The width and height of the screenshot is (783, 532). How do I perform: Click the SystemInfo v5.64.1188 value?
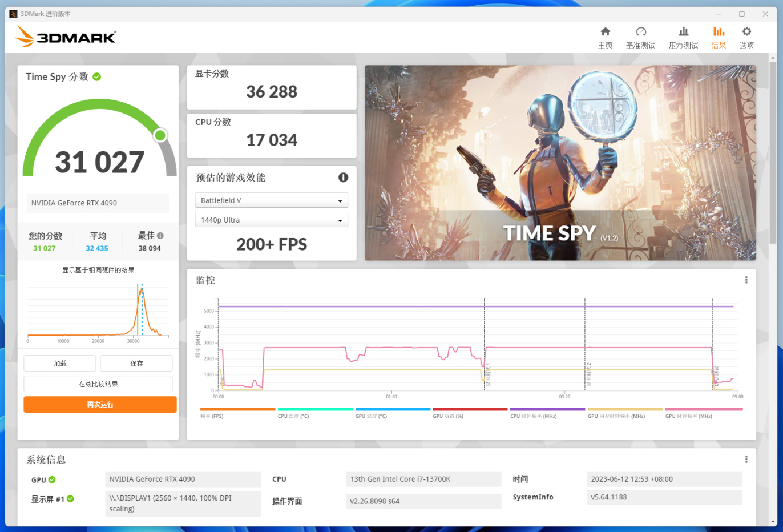664,497
